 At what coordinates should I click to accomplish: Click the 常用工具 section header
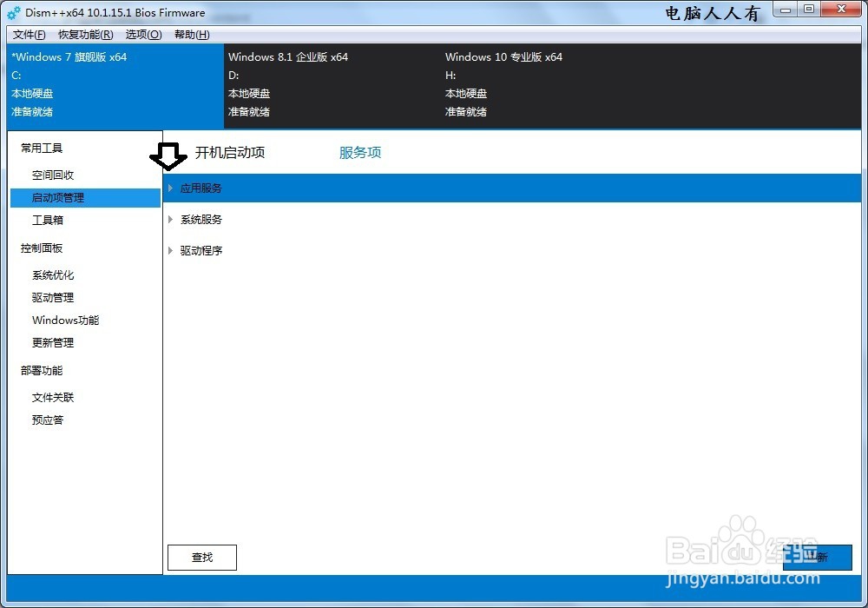pos(42,148)
